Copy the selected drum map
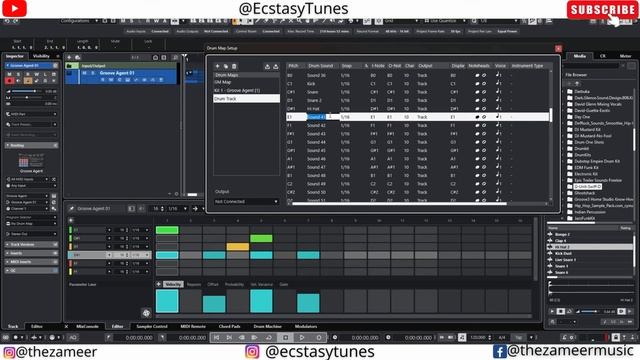Image resolution: width=640 pixels, height=360 pixels. tap(226, 66)
